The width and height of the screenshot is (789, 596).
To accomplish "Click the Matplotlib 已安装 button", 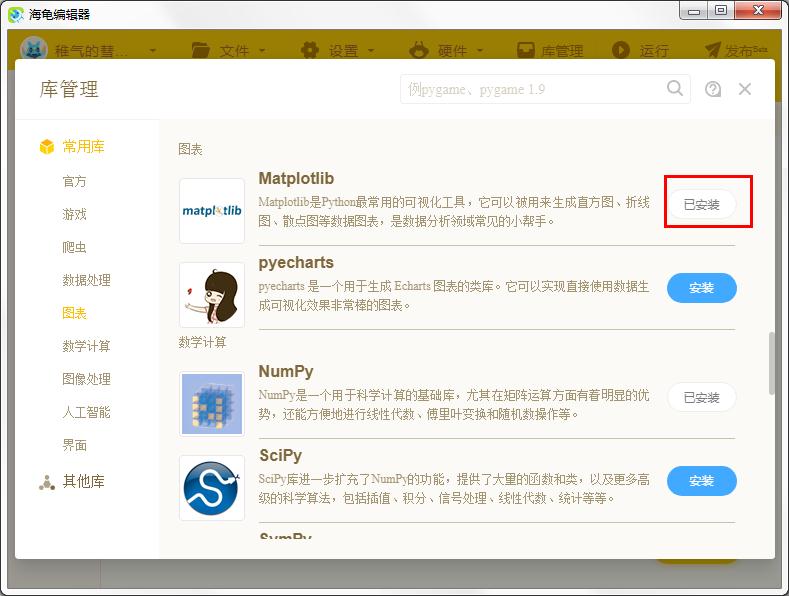I will point(701,204).
